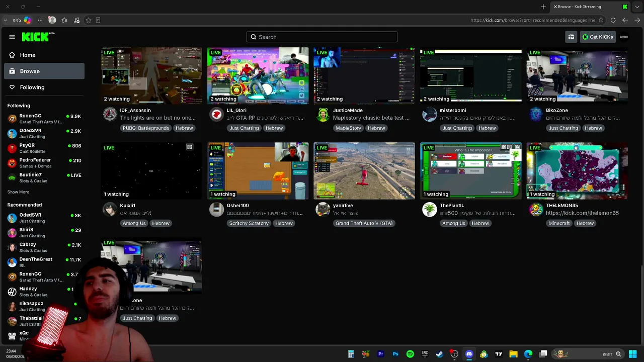Open Cabrzy in Recommended channels
Viewport: 644px width, 362px height.
point(44,247)
